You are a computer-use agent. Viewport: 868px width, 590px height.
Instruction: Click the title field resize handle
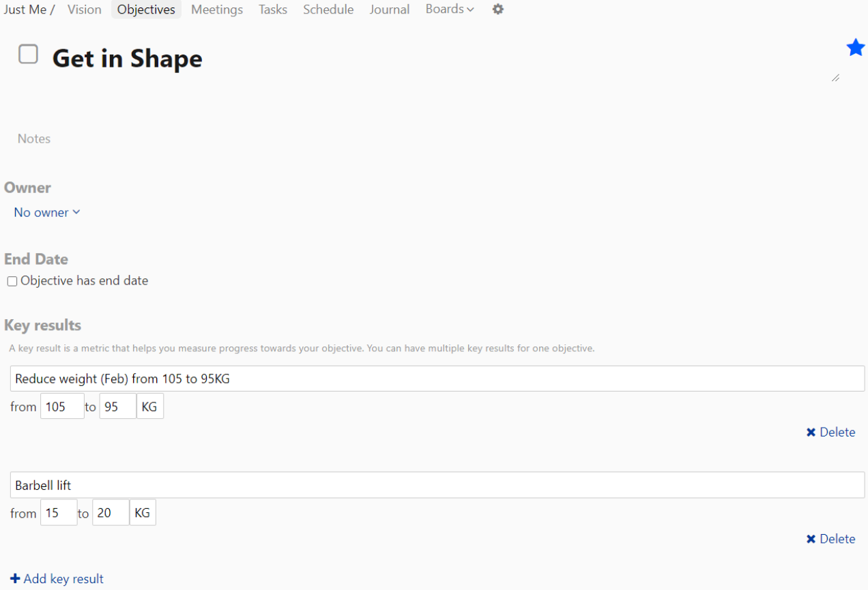tap(835, 78)
